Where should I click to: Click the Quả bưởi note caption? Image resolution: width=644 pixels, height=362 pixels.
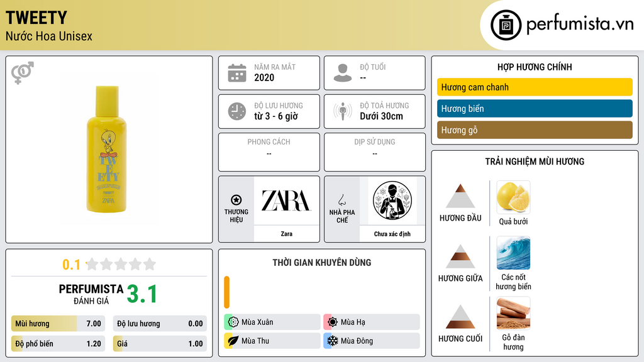click(x=513, y=222)
